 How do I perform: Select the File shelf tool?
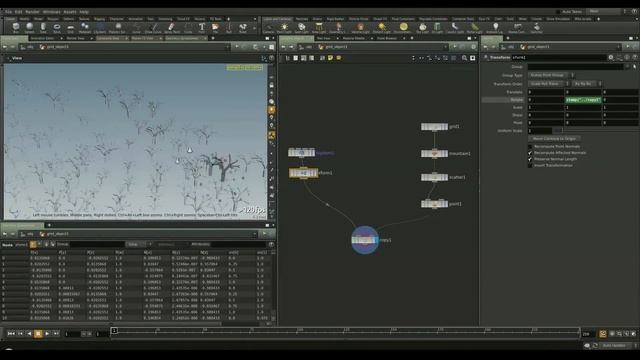click(215, 28)
